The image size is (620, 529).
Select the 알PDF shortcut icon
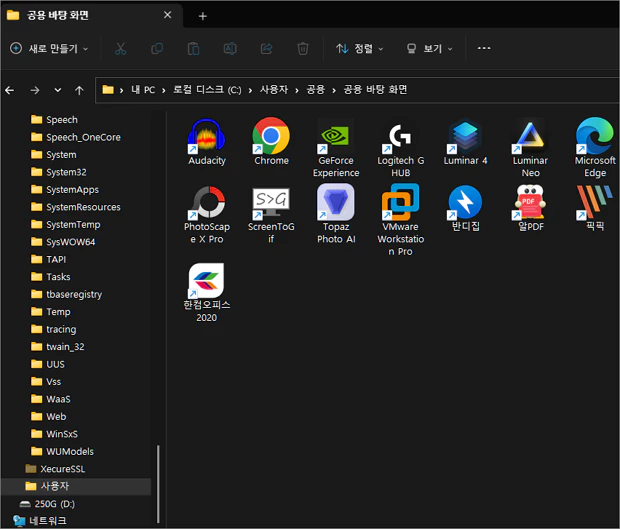530,202
